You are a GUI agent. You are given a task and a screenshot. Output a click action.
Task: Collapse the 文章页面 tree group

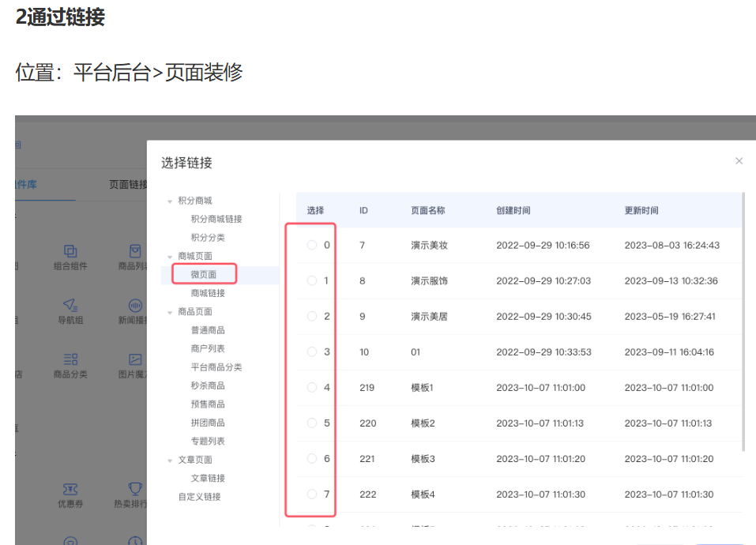pyautogui.click(x=170, y=460)
